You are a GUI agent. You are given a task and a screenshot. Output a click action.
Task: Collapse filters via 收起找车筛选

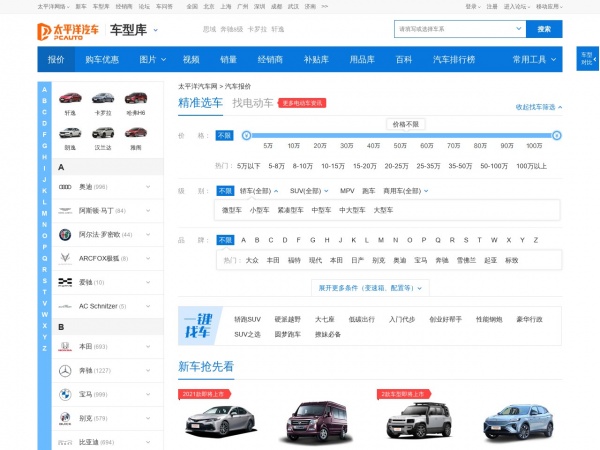click(539, 107)
